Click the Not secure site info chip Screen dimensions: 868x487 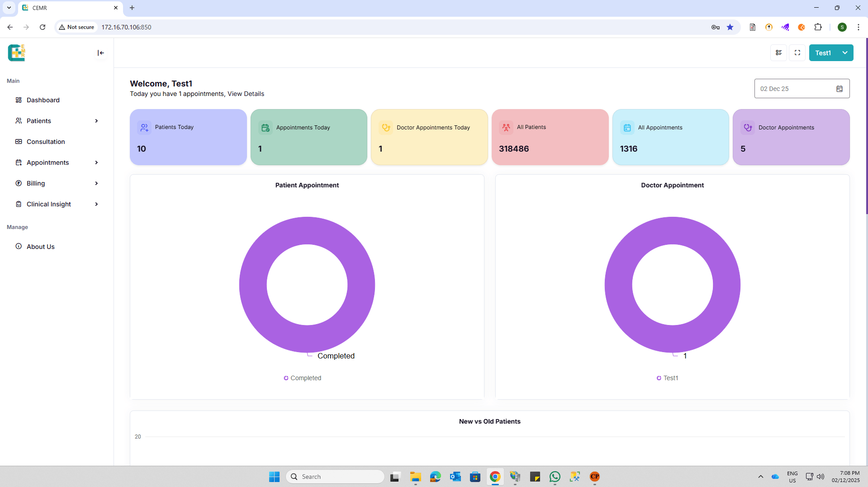pos(77,27)
